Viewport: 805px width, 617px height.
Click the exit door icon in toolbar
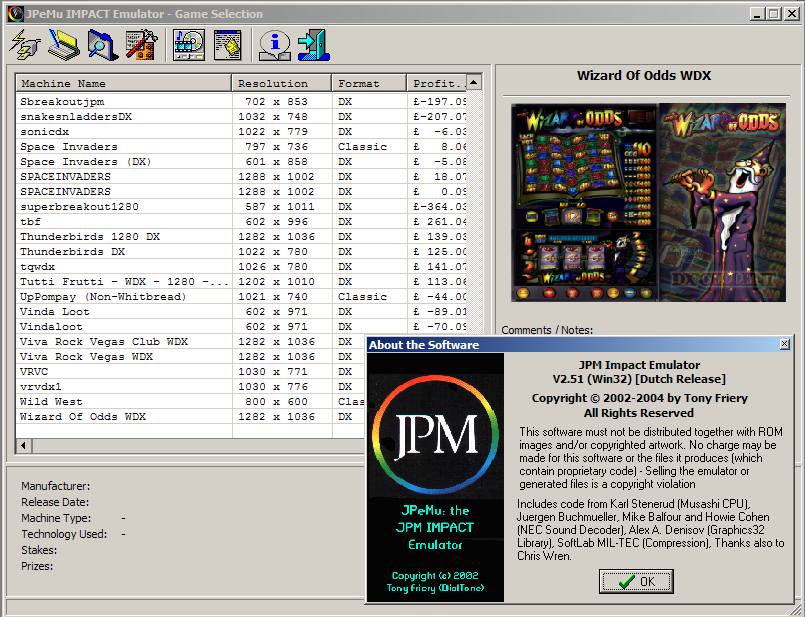tap(314, 45)
